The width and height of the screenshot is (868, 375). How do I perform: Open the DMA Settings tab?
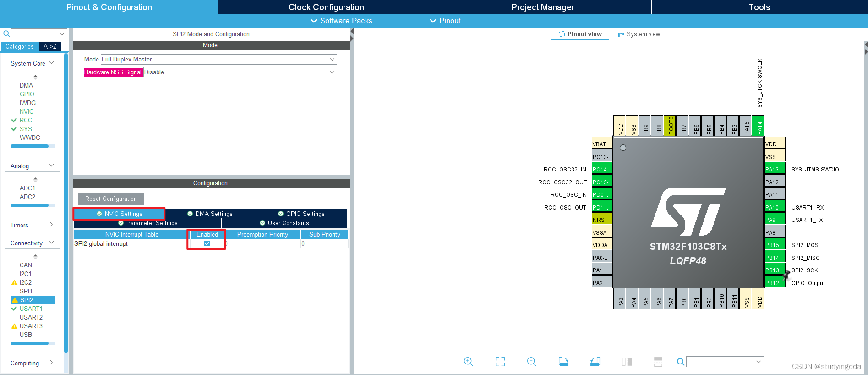(210, 214)
